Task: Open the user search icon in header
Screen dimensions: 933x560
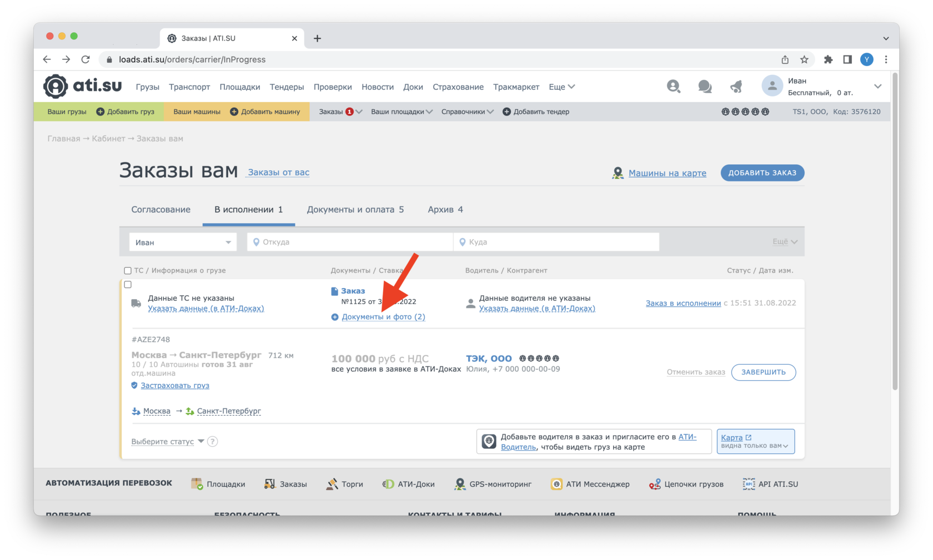Action: pos(673,86)
